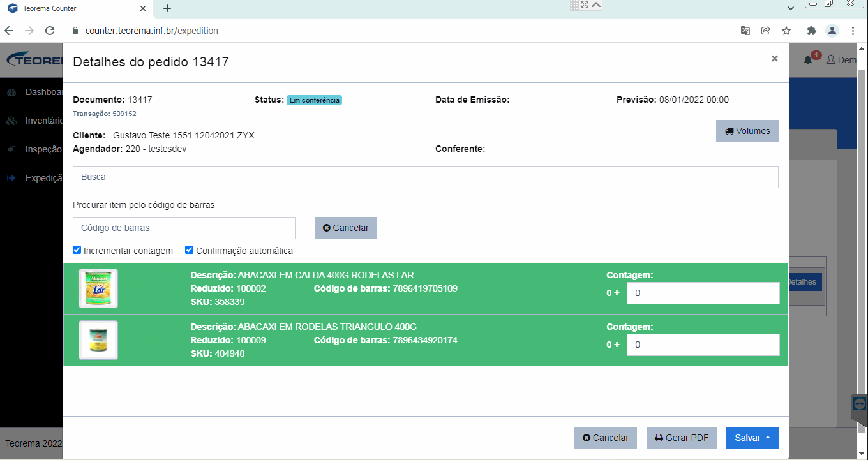Click the Previsão date 08/01/2022 00:00

click(694, 100)
